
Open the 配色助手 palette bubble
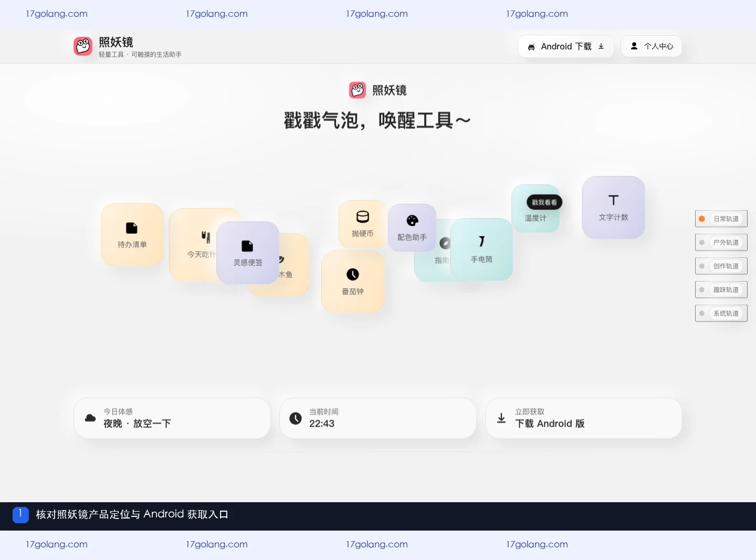(412, 227)
